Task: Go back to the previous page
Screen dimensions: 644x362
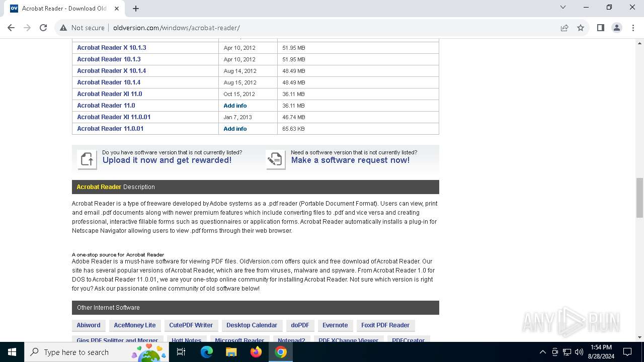Action: [x=11, y=28]
